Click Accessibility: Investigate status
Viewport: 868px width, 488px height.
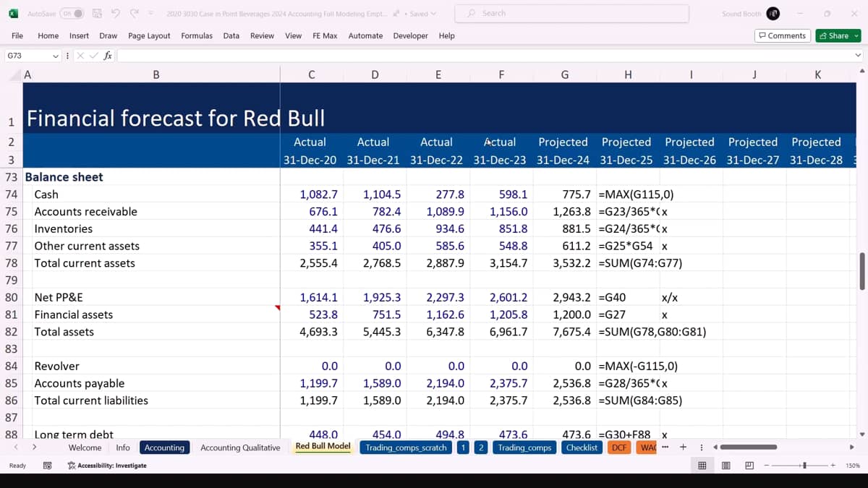pos(107,466)
